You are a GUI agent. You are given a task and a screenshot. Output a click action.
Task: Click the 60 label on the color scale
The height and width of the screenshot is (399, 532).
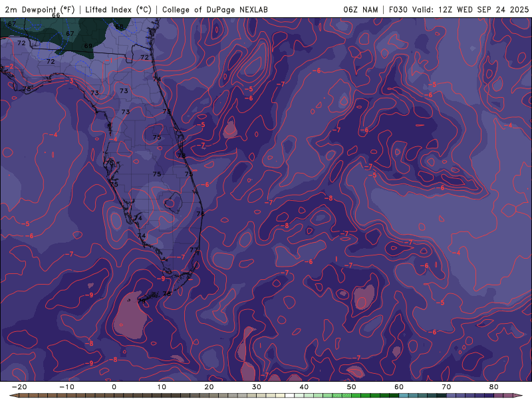coord(399,387)
